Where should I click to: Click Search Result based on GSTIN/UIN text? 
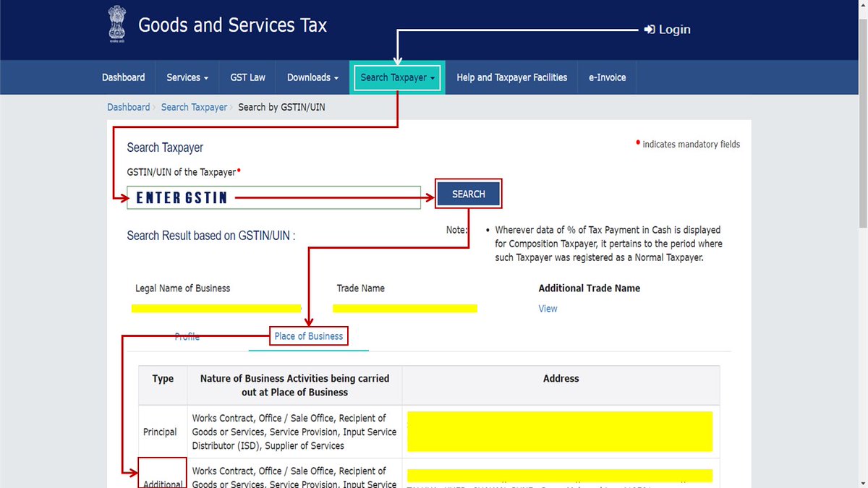(x=210, y=236)
